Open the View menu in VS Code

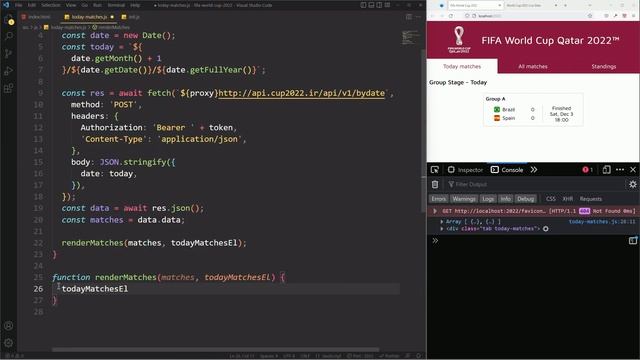(71, 5)
